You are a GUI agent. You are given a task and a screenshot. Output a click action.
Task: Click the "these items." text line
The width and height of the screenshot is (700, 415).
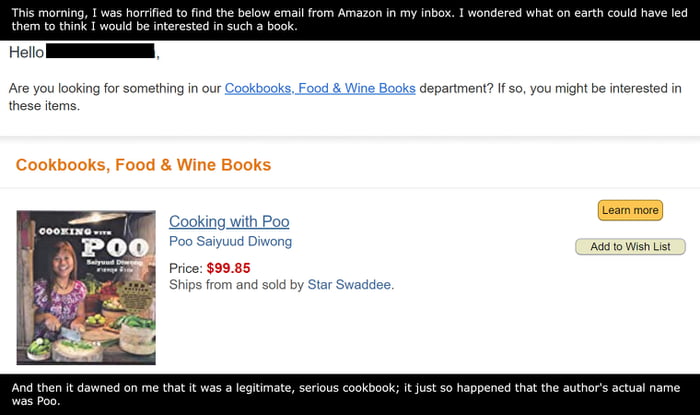tap(44, 105)
